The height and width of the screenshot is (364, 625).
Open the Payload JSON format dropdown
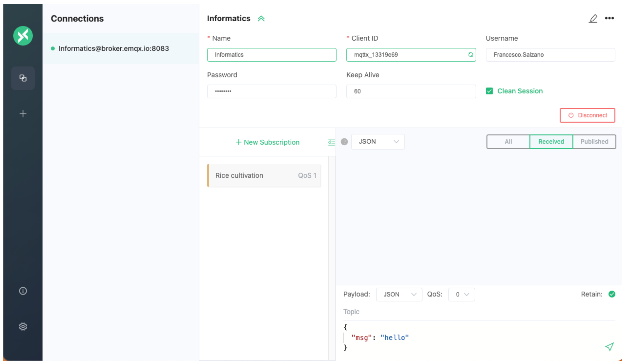point(399,294)
